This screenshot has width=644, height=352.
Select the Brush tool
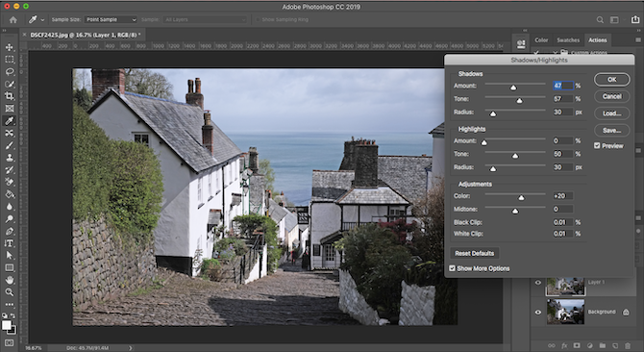pos(9,145)
